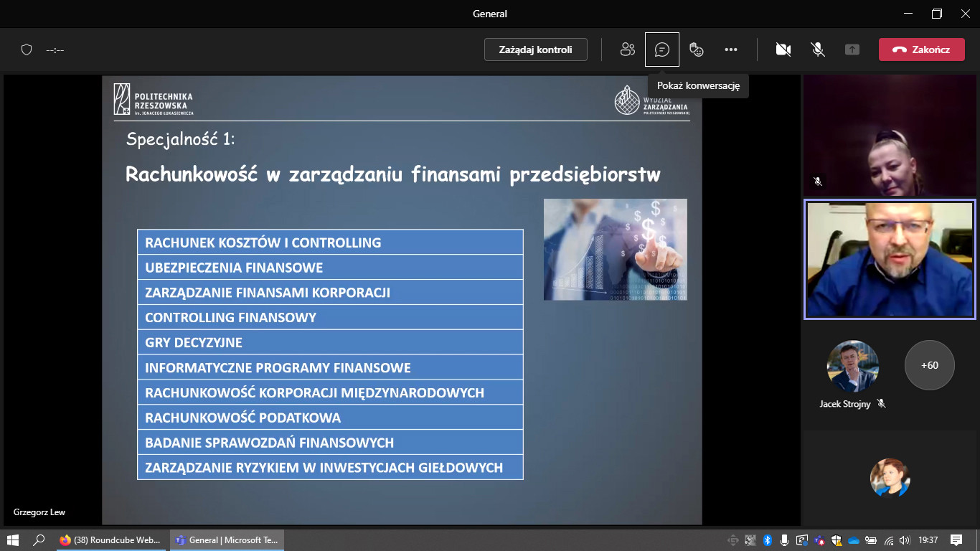Open the more actions ellipsis menu

[x=730, y=50]
